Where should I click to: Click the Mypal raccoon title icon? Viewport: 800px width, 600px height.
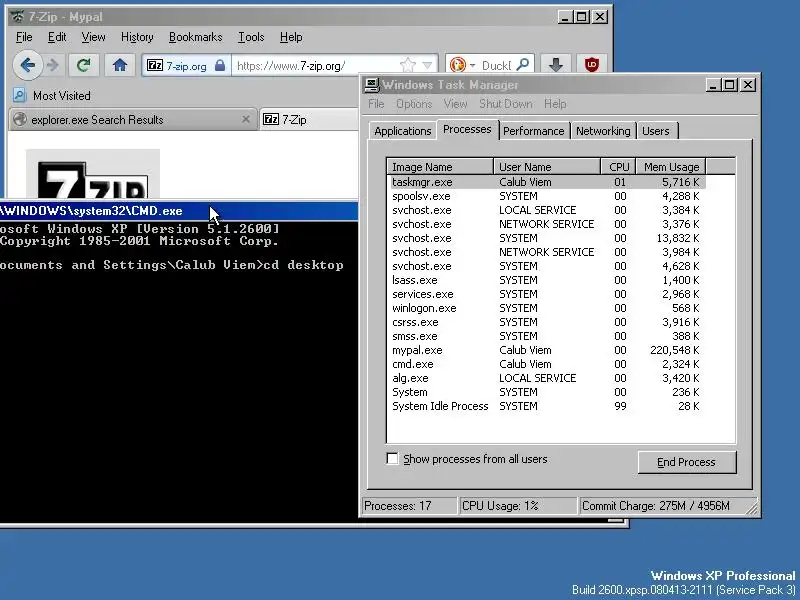pyautogui.click(x=17, y=17)
